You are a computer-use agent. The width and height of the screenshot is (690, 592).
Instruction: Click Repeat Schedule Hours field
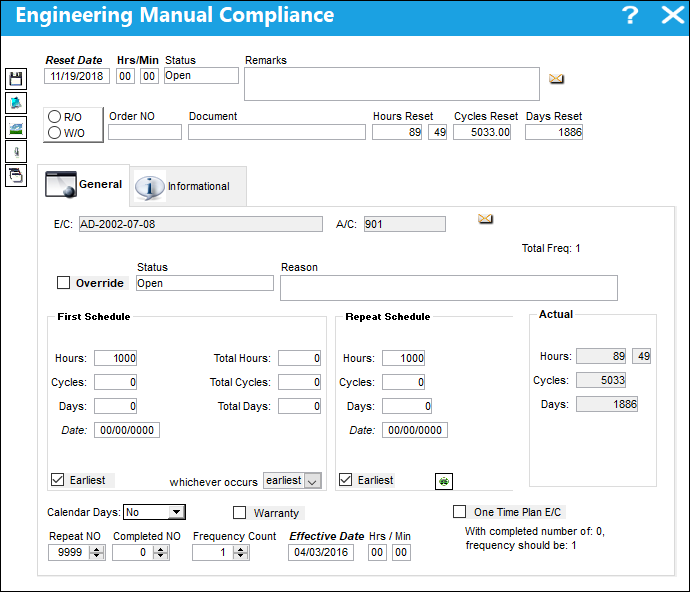403,358
